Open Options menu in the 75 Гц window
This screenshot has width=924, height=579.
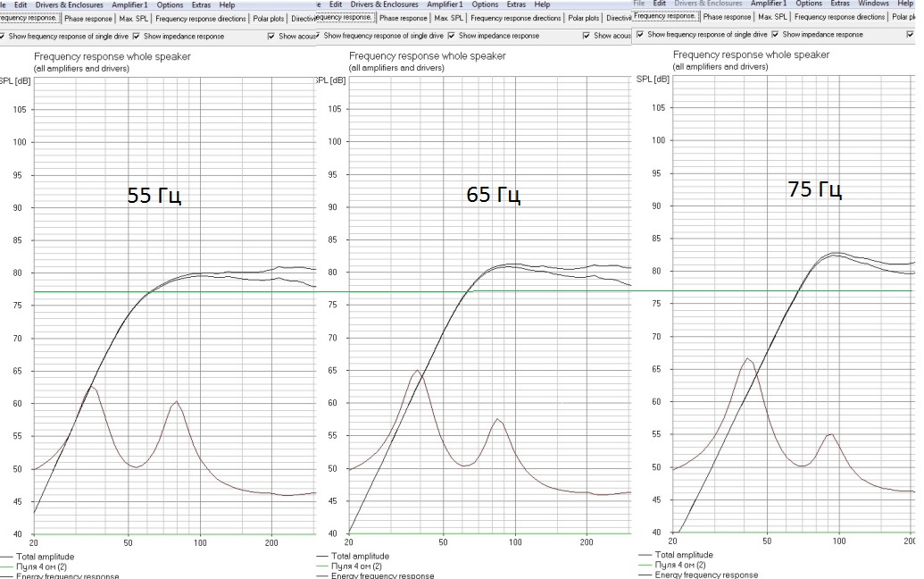coord(809,4)
